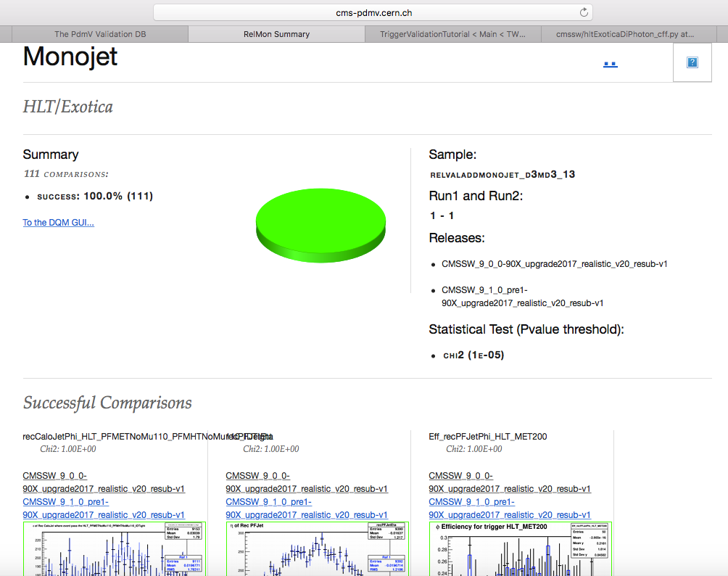The image size is (728, 576).
Task: Open CMSSW_9_1_0_pre1 link above 'η of Rec PFJet' plot
Action: click(x=307, y=509)
